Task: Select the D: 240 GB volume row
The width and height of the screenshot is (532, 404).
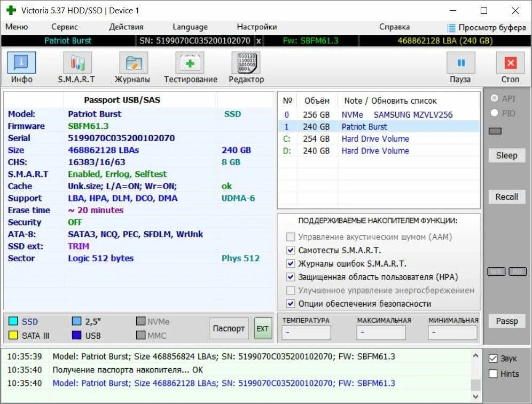Action: click(x=379, y=151)
